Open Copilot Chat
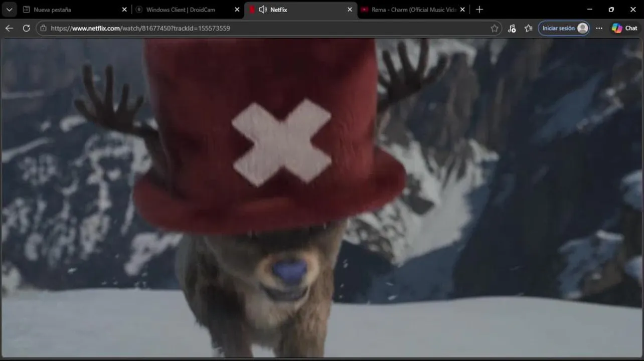 pyautogui.click(x=624, y=28)
